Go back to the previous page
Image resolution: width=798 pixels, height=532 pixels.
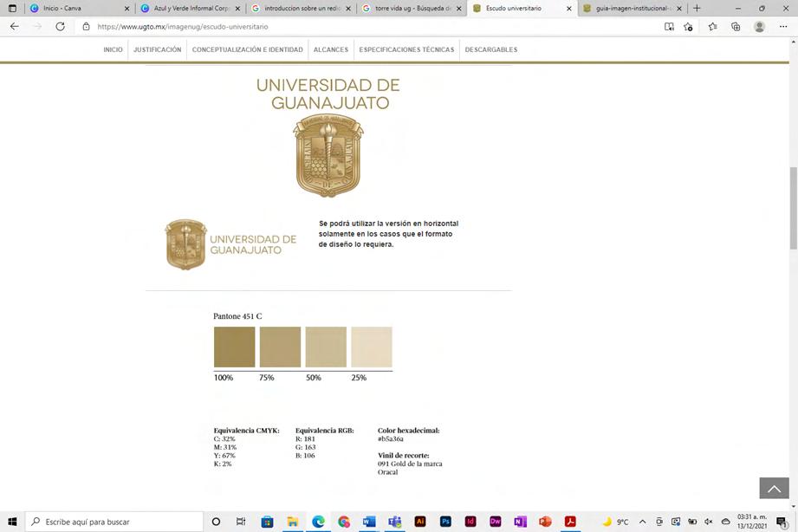[x=14, y=27]
